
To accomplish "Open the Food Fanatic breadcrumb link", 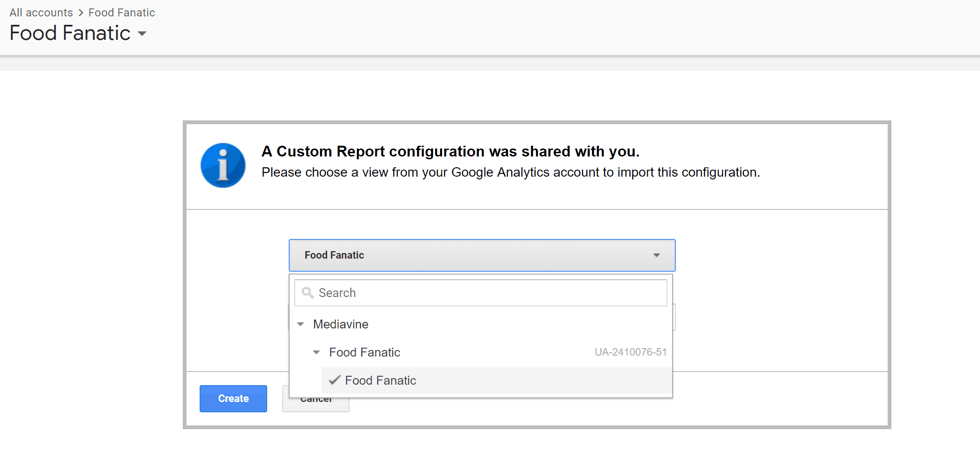I will (x=121, y=13).
